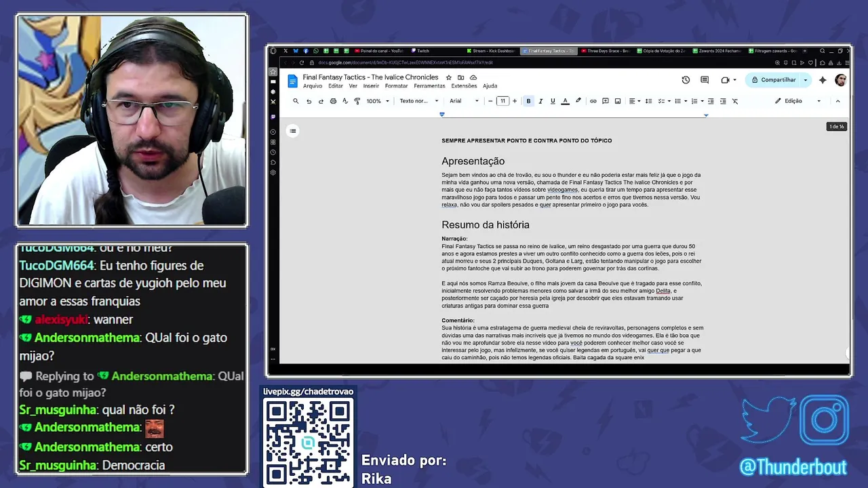
Task: Insert a link in the document
Action: click(x=593, y=101)
